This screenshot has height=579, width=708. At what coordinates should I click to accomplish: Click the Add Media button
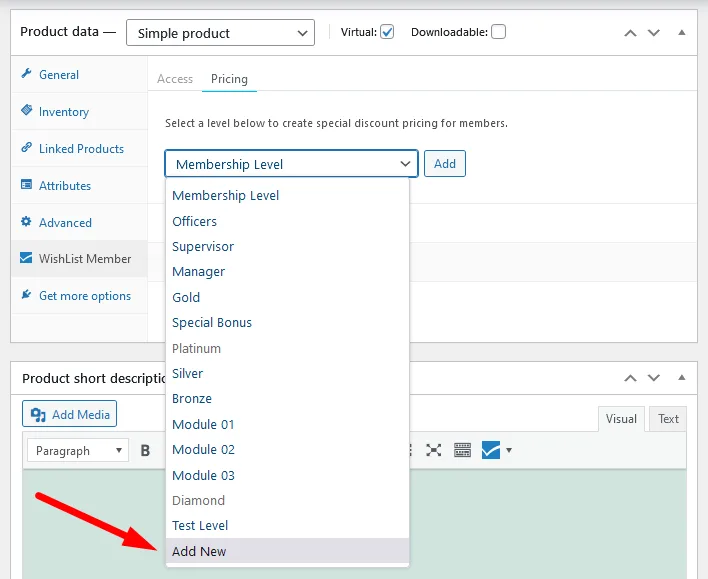coord(69,414)
